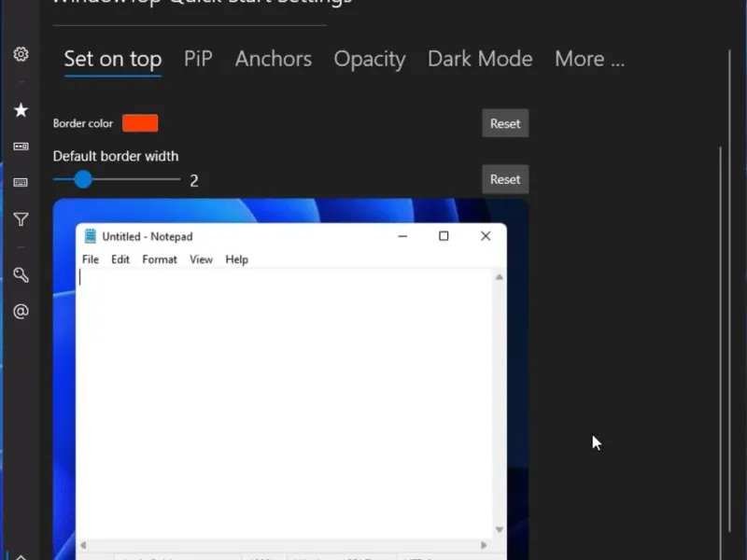The image size is (747, 560).
Task: Click inside the Notepad text area
Action: 285,404
